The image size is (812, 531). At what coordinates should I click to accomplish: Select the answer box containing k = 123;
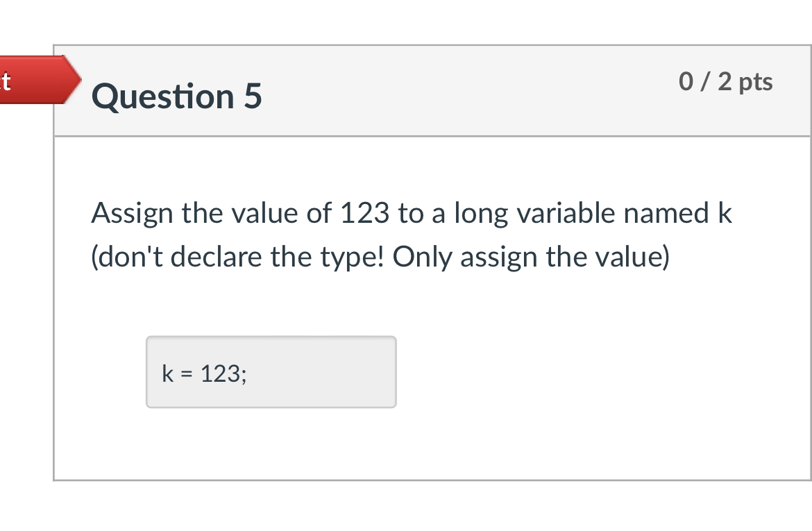(271, 371)
